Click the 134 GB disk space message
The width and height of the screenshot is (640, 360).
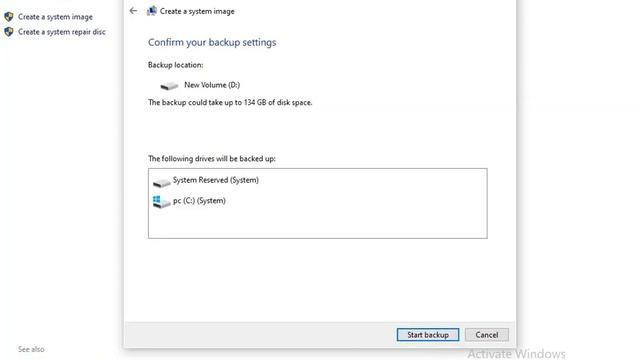(x=230, y=102)
